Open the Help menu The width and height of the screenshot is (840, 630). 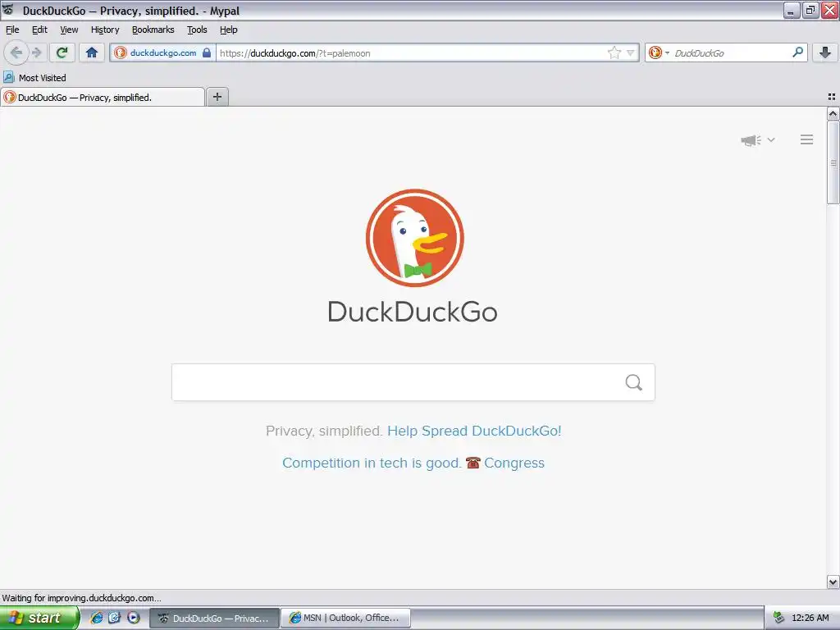point(229,30)
